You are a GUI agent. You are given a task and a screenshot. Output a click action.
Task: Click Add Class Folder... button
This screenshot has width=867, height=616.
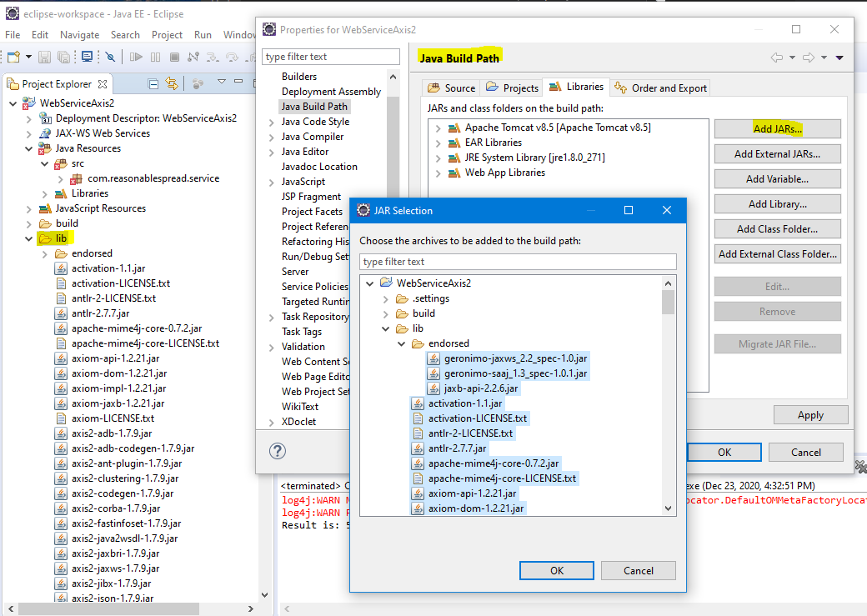click(778, 229)
